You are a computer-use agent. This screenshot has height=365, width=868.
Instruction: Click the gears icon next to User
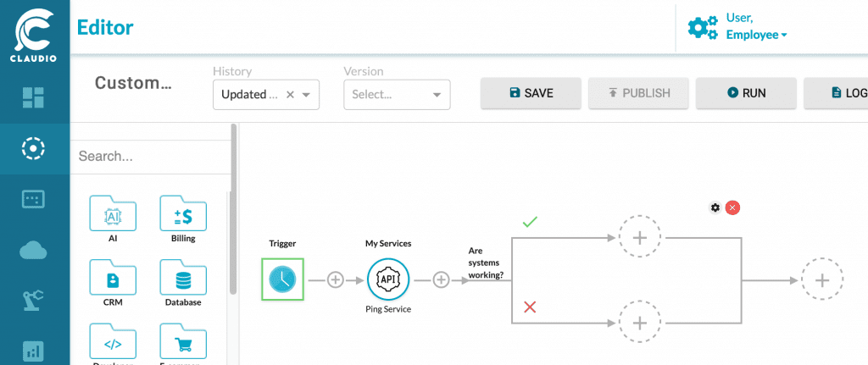703,27
